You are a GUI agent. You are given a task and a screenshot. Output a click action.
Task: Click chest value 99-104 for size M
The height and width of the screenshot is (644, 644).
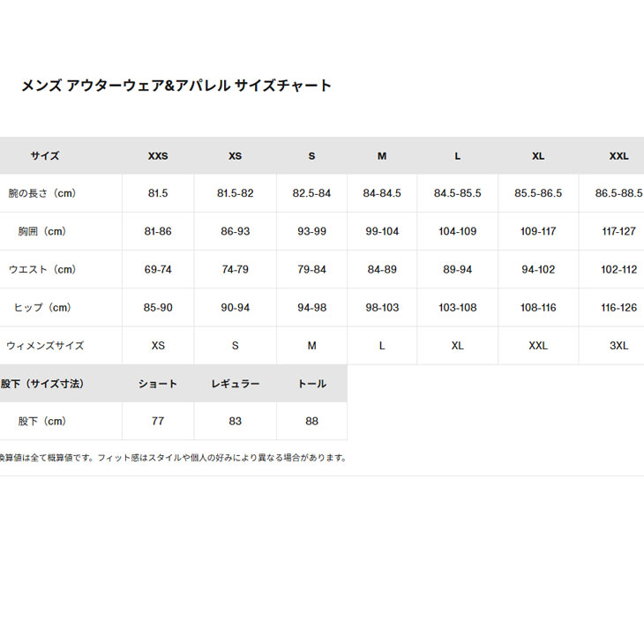click(x=382, y=231)
